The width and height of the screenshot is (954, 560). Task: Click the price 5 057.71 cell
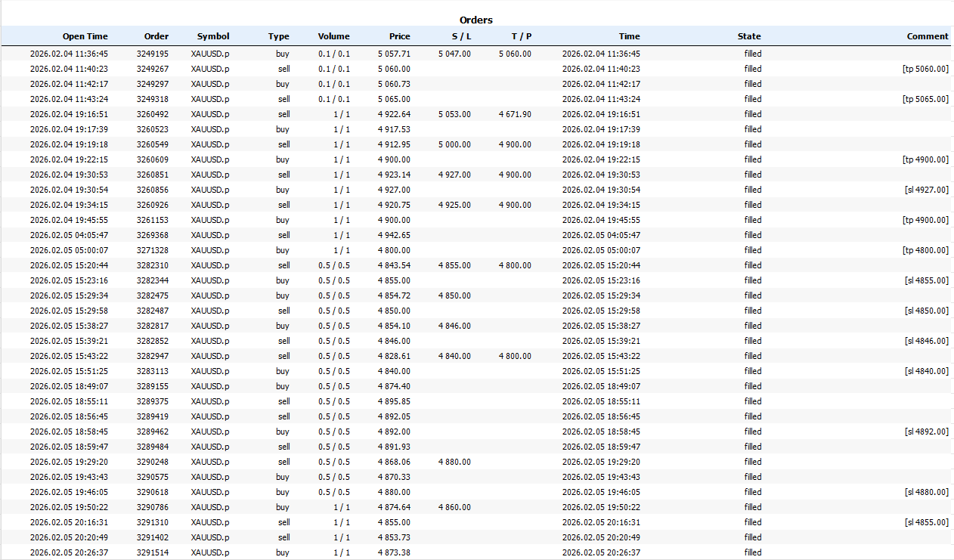point(394,54)
